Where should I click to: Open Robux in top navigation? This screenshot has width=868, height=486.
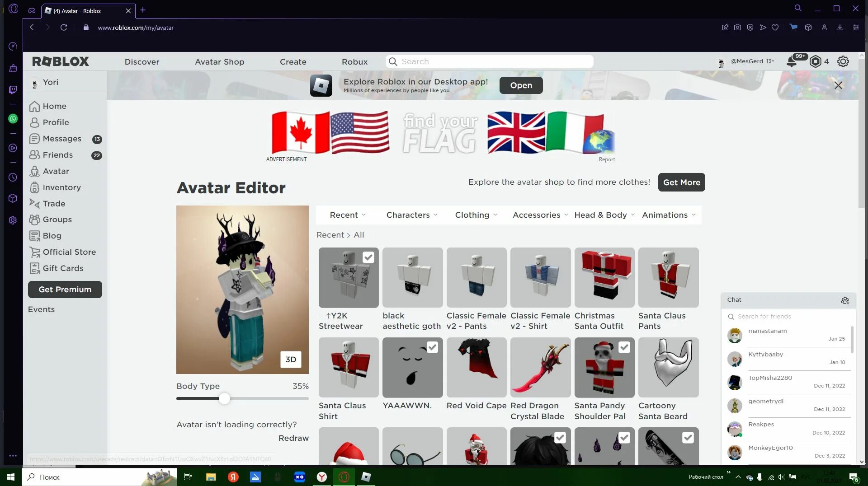(x=354, y=62)
